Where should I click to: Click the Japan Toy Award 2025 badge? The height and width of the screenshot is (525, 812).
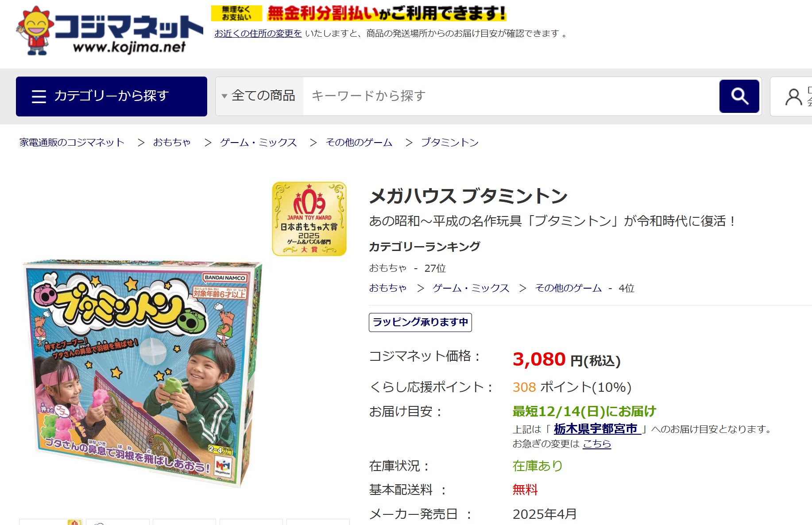[x=309, y=219]
